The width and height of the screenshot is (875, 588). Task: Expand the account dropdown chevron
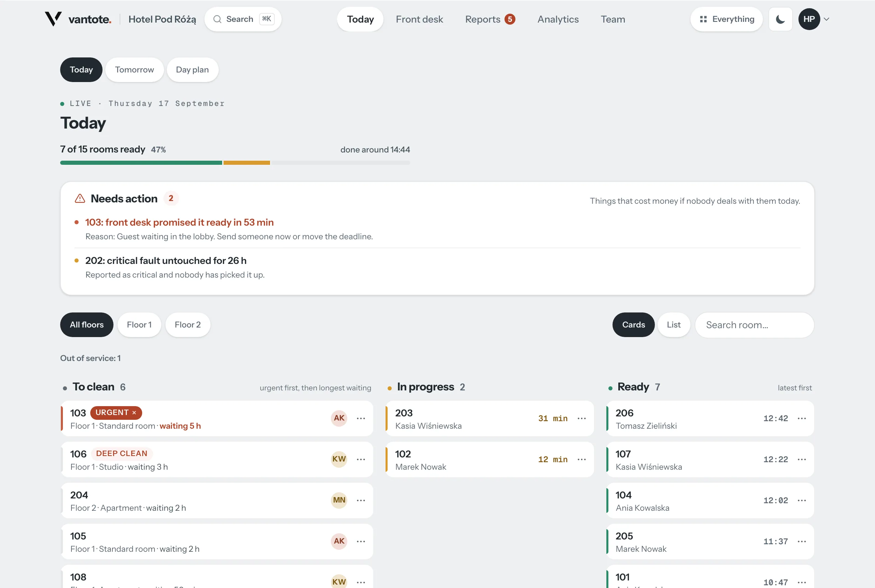point(826,19)
